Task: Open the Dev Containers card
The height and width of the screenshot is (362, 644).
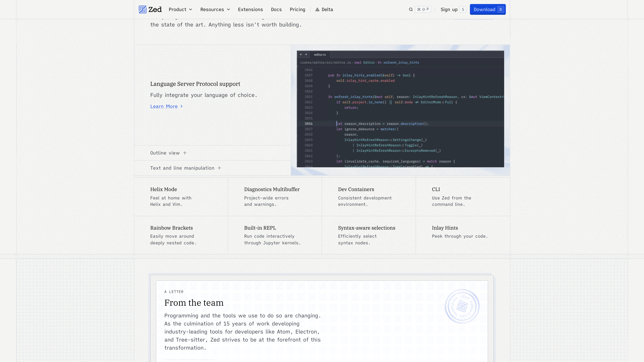Action: click(x=369, y=197)
